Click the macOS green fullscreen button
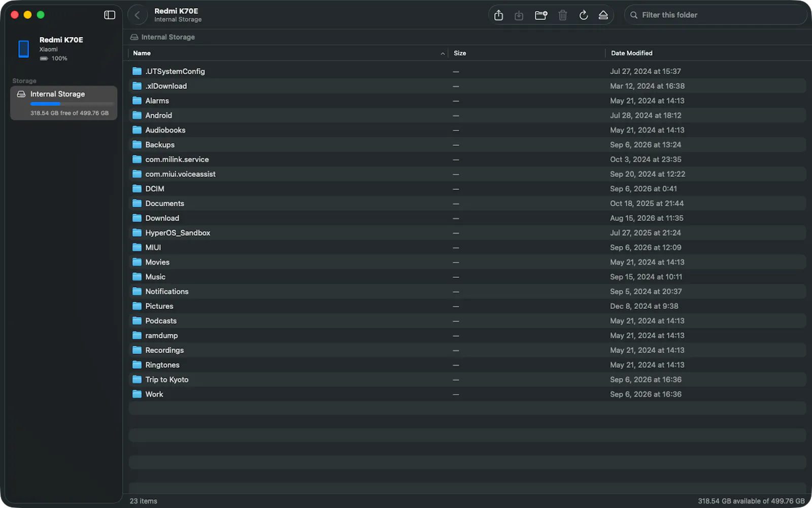The image size is (812, 508). coord(41,15)
